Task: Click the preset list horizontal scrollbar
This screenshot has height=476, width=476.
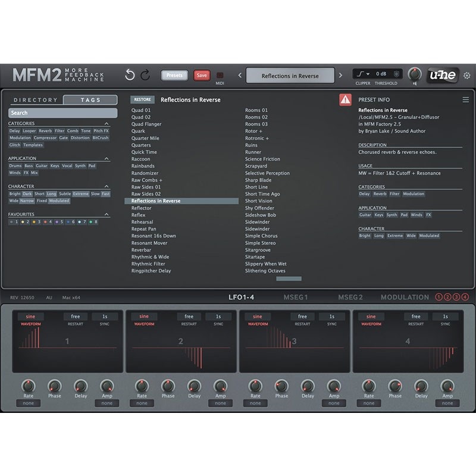Action: coord(289,278)
